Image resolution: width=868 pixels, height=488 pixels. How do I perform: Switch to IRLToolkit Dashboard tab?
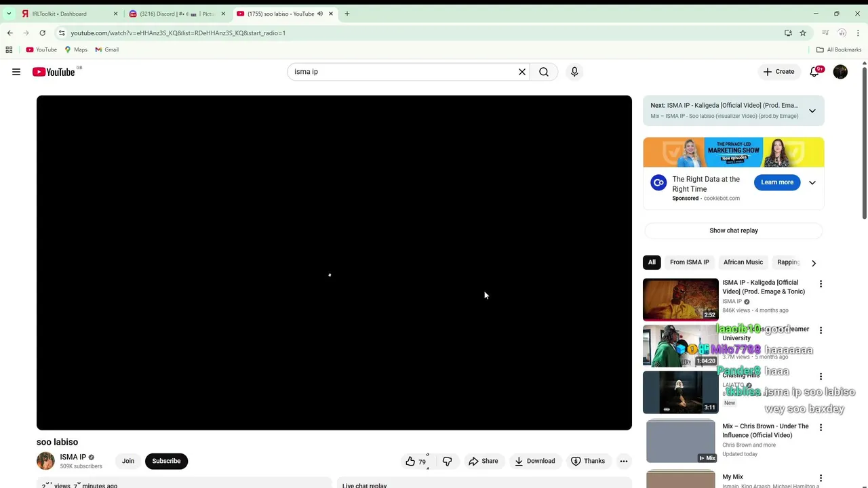point(70,14)
